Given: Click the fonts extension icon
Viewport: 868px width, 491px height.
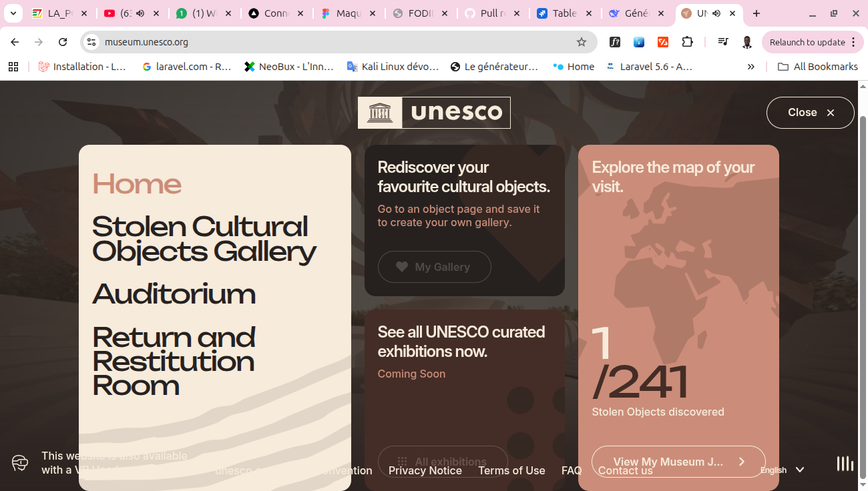Looking at the screenshot, I should 615,42.
